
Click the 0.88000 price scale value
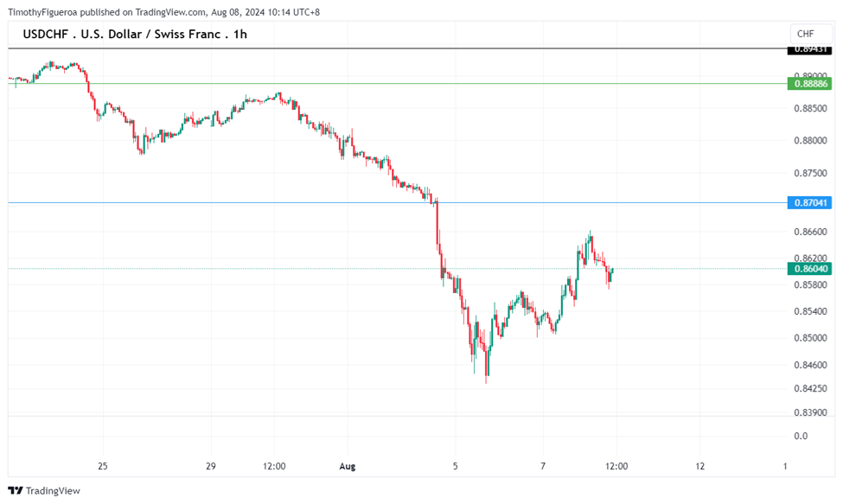pos(812,141)
